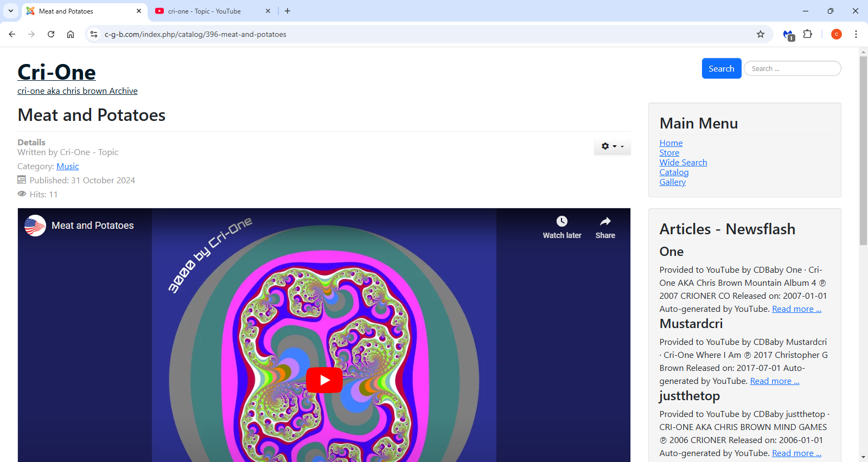Close the cri-one Topic YouTube tab
The image size is (868, 462).
pos(268,11)
